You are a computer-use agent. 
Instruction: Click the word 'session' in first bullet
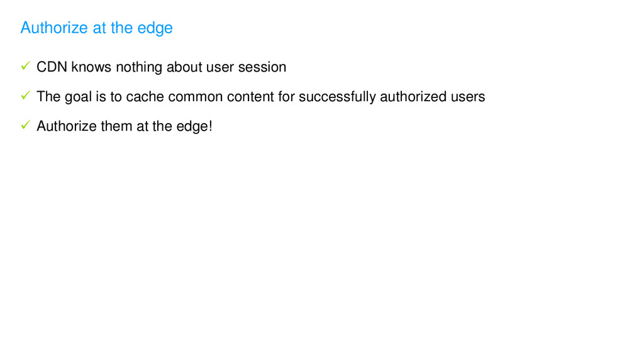[262, 67]
